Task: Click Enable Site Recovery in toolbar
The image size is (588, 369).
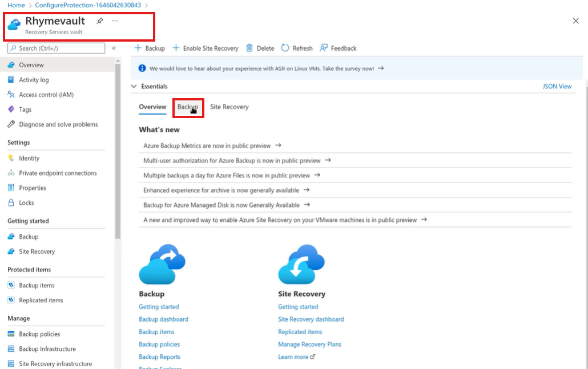Action: (205, 48)
